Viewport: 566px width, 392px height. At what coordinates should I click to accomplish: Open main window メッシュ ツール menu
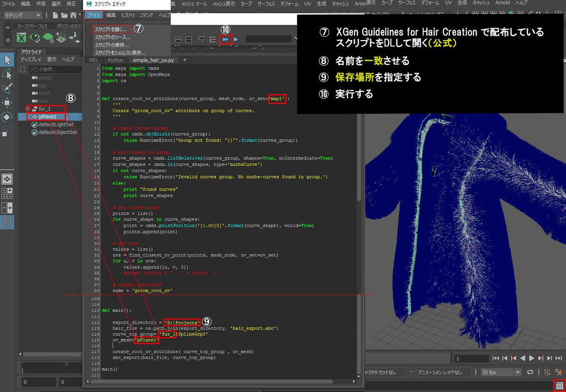click(194, 3)
